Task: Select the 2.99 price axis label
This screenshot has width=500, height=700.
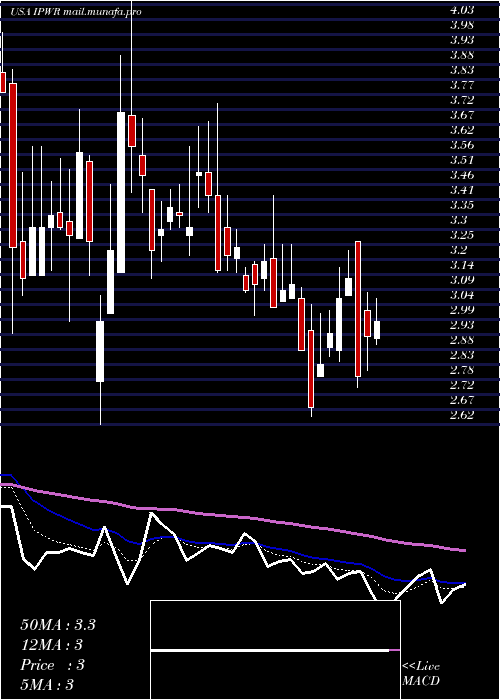Action: point(462,309)
